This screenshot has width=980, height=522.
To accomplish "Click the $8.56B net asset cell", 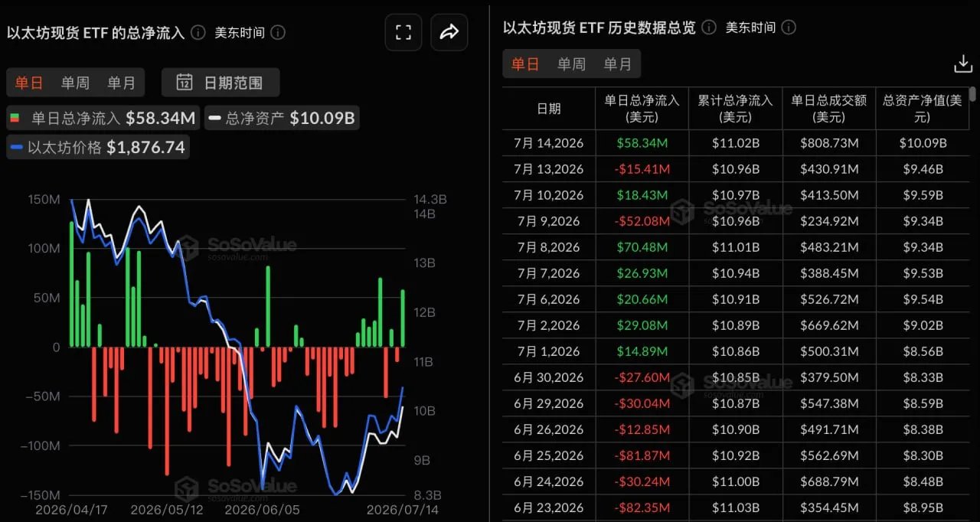I will [922, 351].
